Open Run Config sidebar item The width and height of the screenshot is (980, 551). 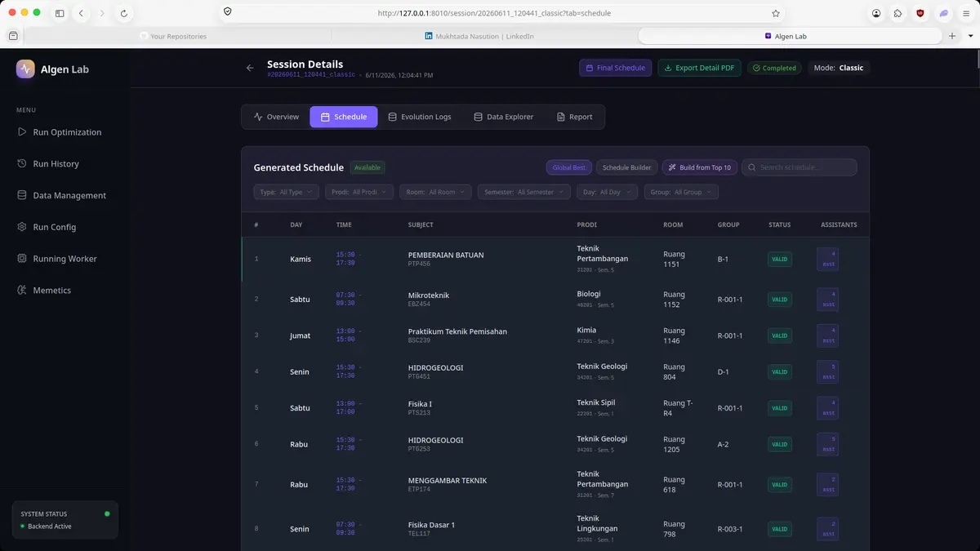[47, 227]
